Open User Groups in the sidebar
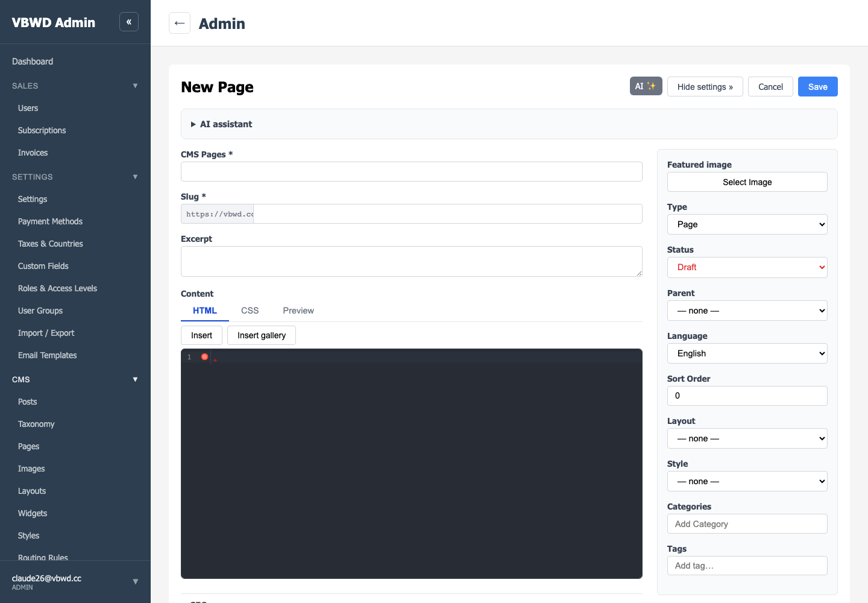 point(40,311)
